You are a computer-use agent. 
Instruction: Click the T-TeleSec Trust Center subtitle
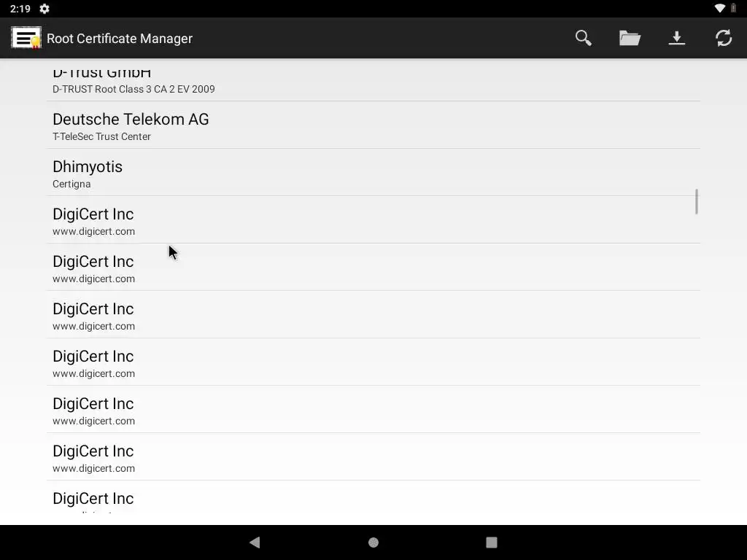(101, 136)
